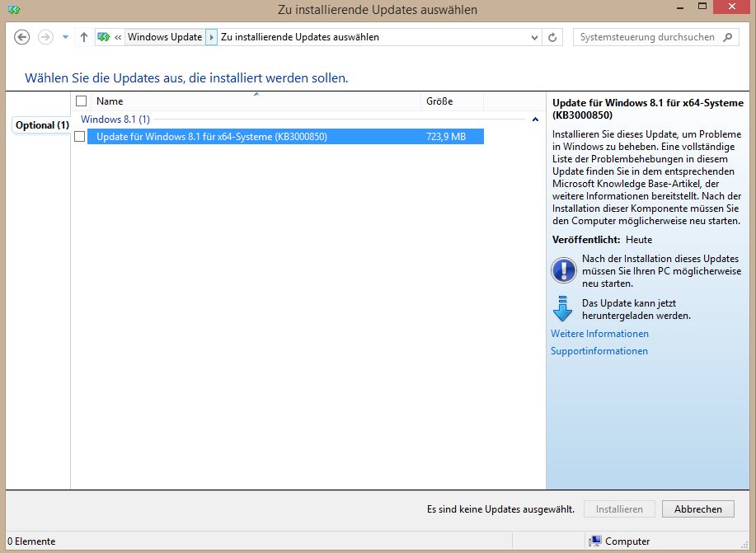Click the Installieren button
The height and width of the screenshot is (553, 756).
click(619, 509)
